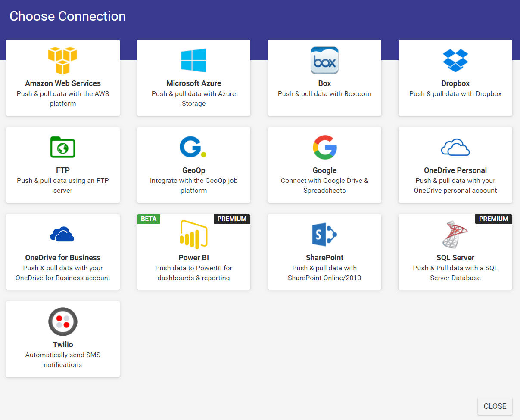The width and height of the screenshot is (520, 420).
Task: Select the FTP folder icon
Action: click(x=62, y=147)
